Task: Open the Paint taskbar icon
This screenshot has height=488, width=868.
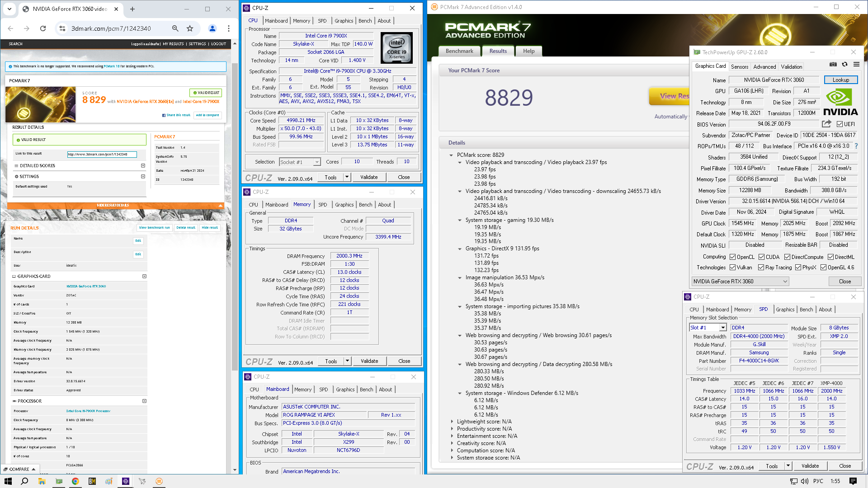Action: [x=109, y=481]
